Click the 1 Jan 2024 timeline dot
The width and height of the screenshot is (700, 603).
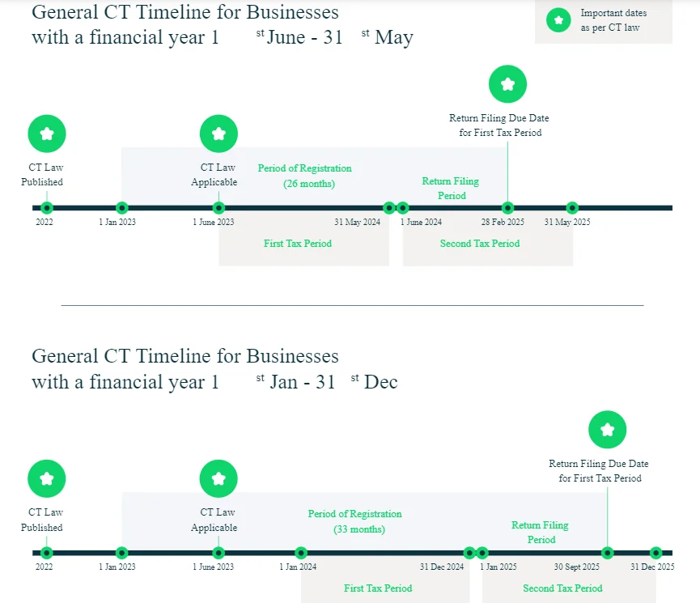[301, 553]
